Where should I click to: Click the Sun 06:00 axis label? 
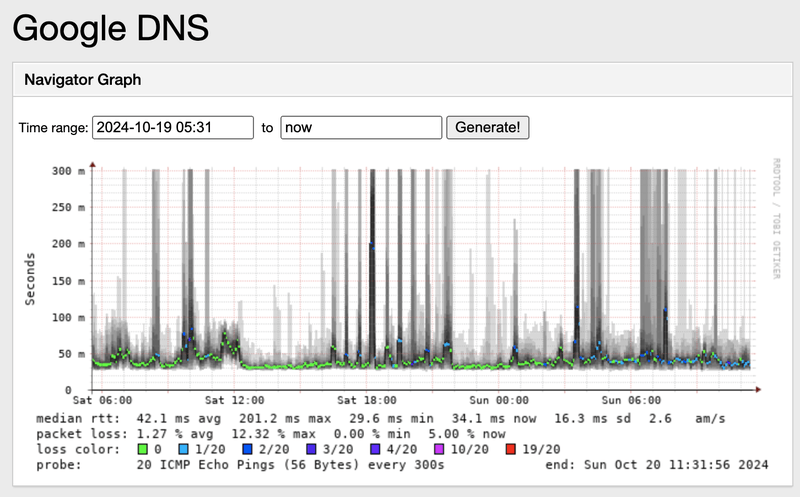[631, 400]
